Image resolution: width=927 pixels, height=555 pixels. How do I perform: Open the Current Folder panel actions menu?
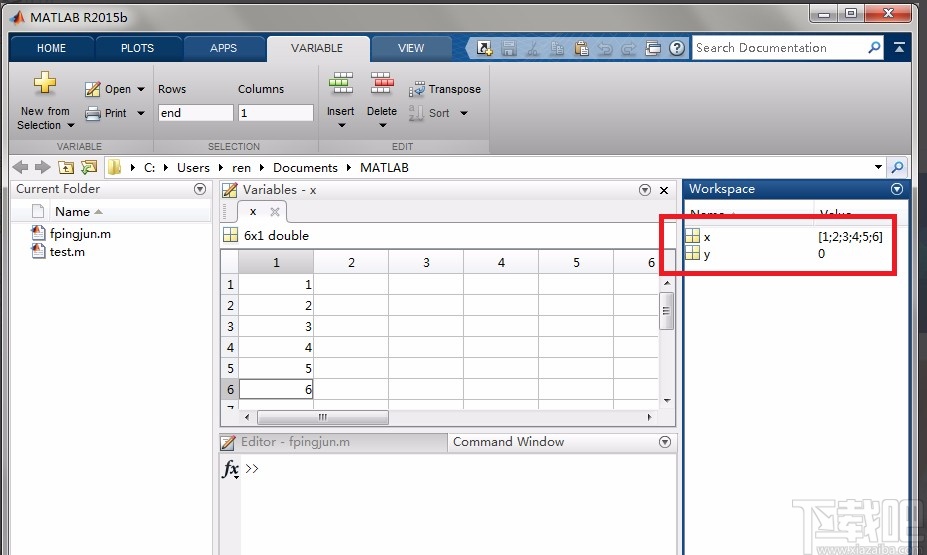click(x=200, y=189)
